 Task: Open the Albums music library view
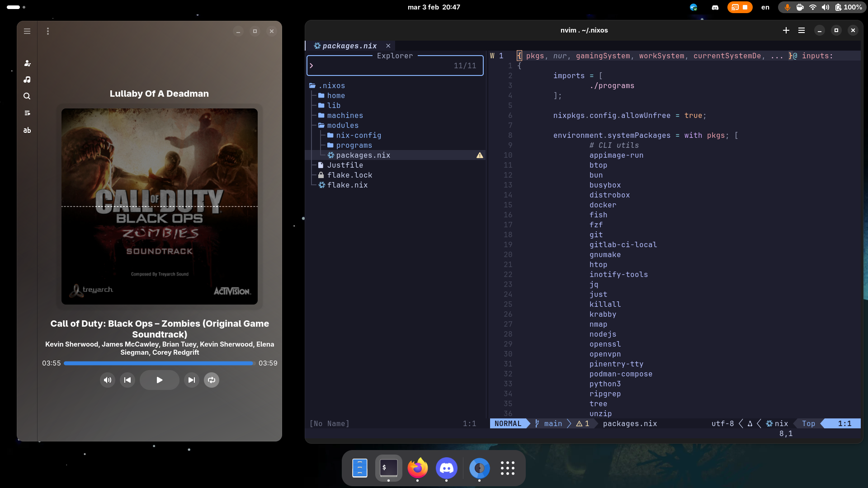coord(27,80)
